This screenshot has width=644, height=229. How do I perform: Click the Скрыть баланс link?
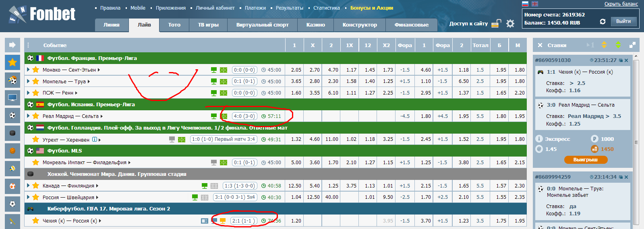(621, 4)
